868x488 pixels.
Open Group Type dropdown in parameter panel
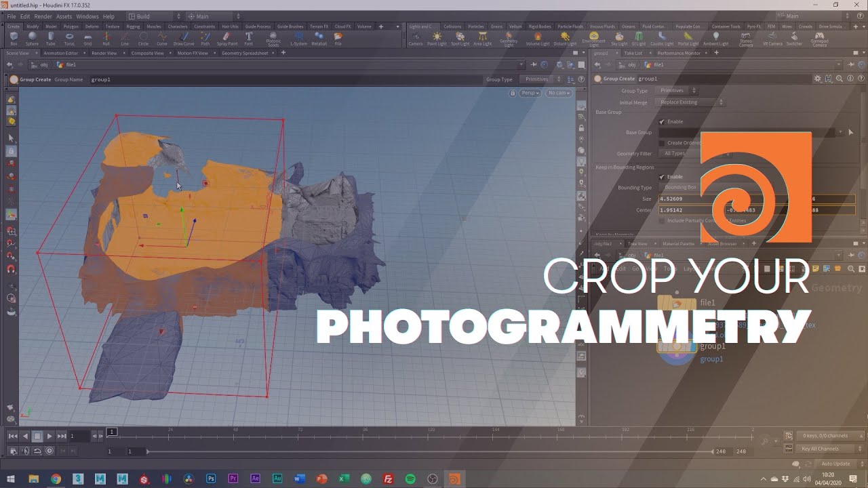(677, 90)
